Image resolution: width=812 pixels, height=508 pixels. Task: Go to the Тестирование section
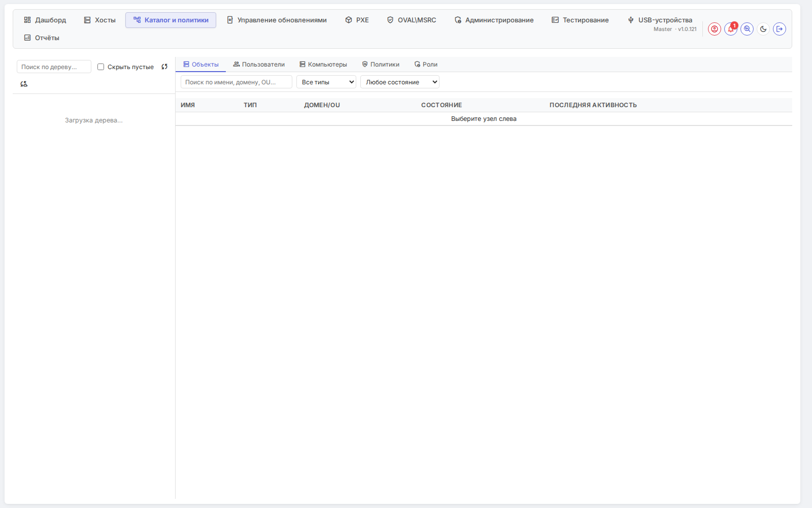[x=580, y=20]
